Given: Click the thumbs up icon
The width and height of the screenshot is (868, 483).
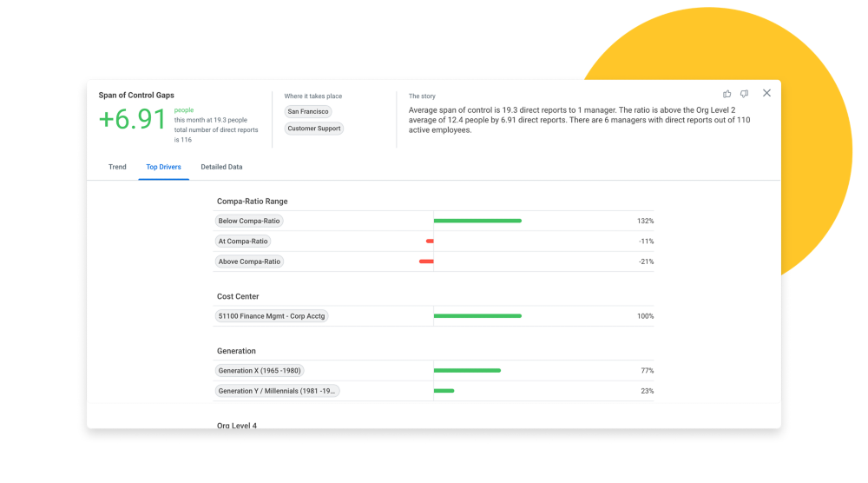Looking at the screenshot, I should coord(727,94).
